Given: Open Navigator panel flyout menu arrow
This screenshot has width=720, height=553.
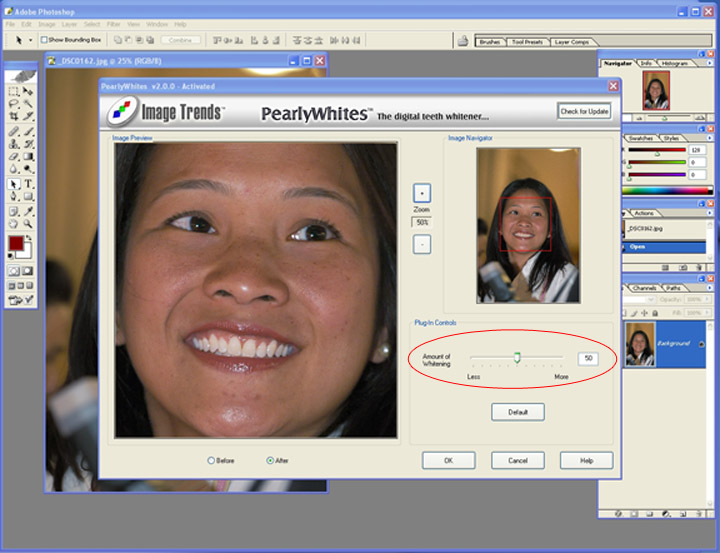Looking at the screenshot, I should (x=710, y=63).
